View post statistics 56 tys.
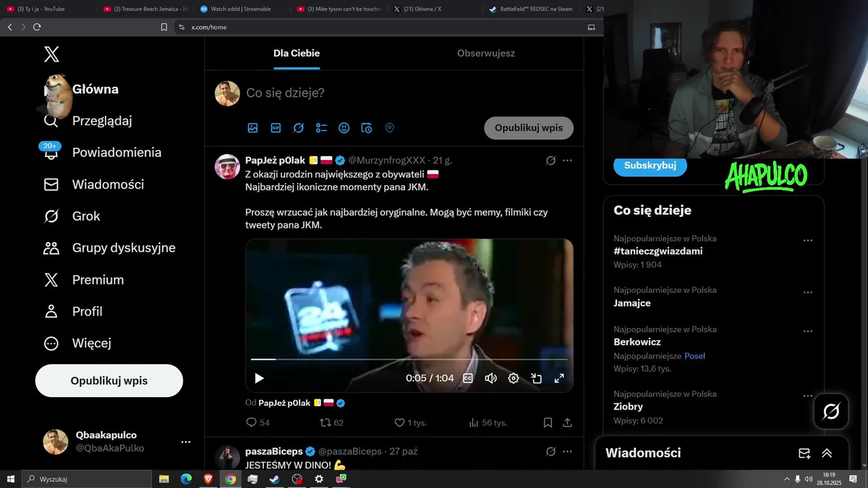Screen dimensions: 868x488 click(x=488, y=422)
